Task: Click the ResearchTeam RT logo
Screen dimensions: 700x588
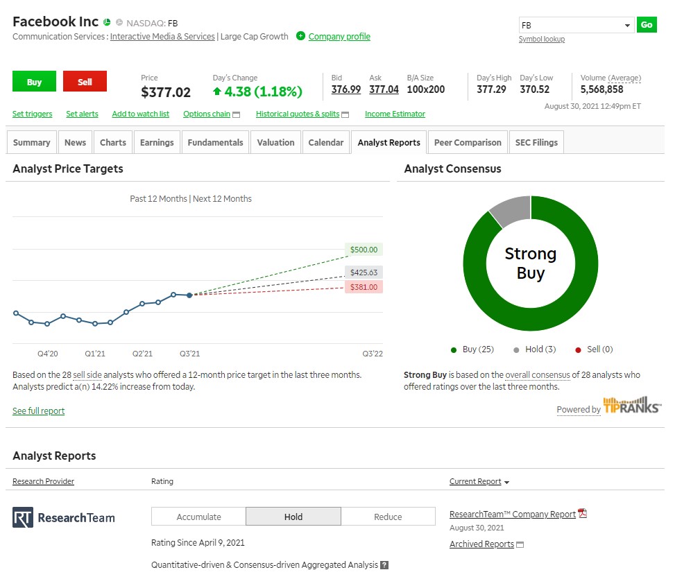Action: [23, 517]
